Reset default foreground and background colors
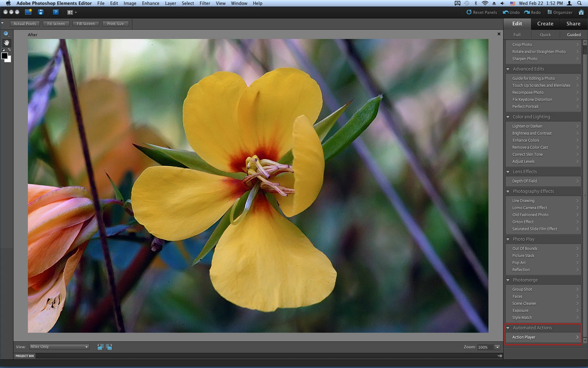 coord(3,50)
